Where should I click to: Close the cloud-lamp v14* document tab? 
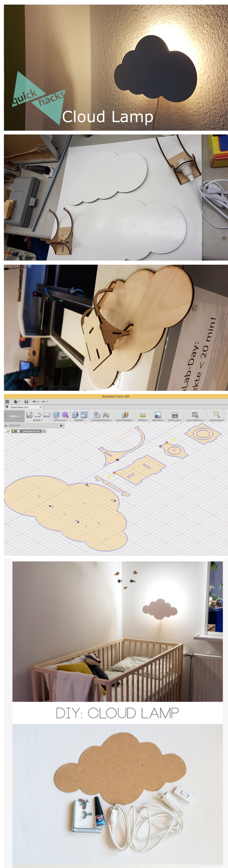tap(41, 407)
